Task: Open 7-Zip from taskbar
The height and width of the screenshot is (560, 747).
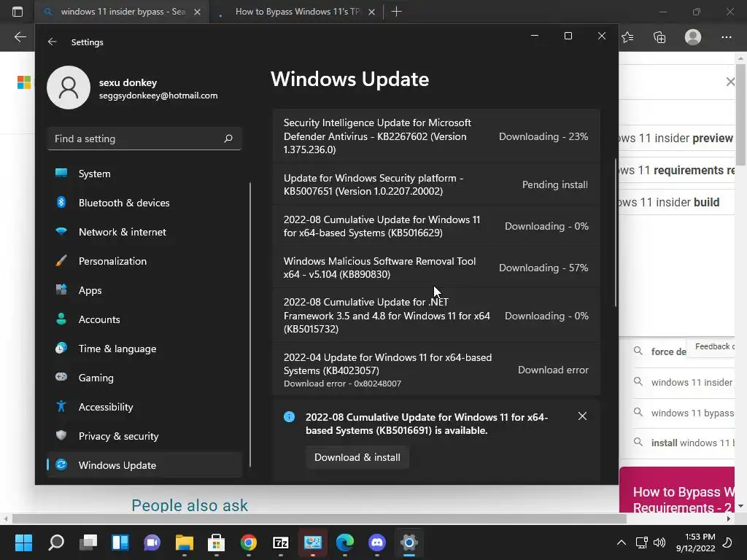Action: click(x=281, y=542)
